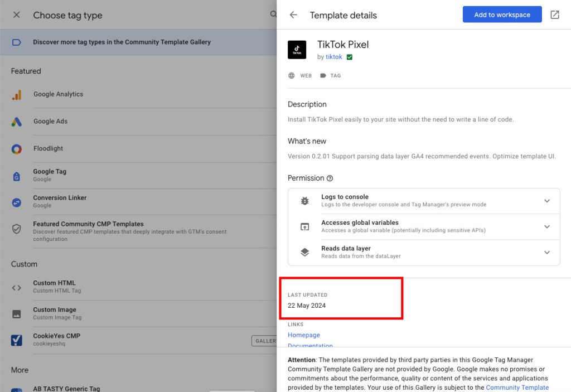
Task: Go back from Template details
Action: [293, 15]
